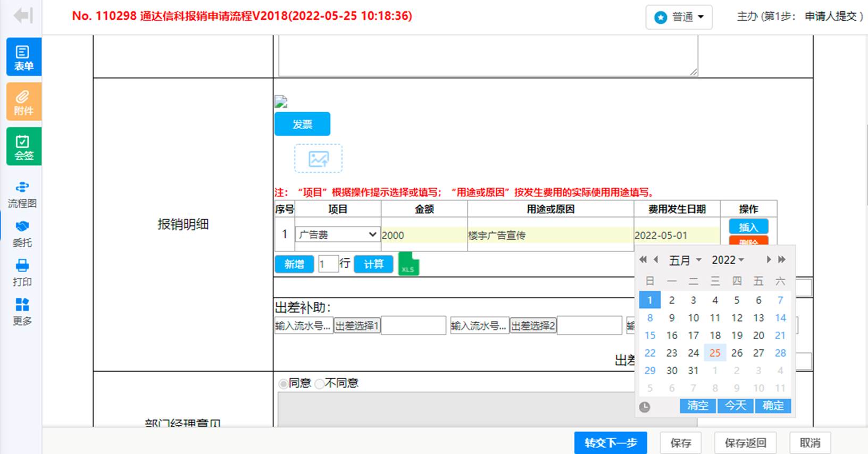The image size is (868, 454).
Task: Select day 18 in the calendar
Action: [715, 335]
